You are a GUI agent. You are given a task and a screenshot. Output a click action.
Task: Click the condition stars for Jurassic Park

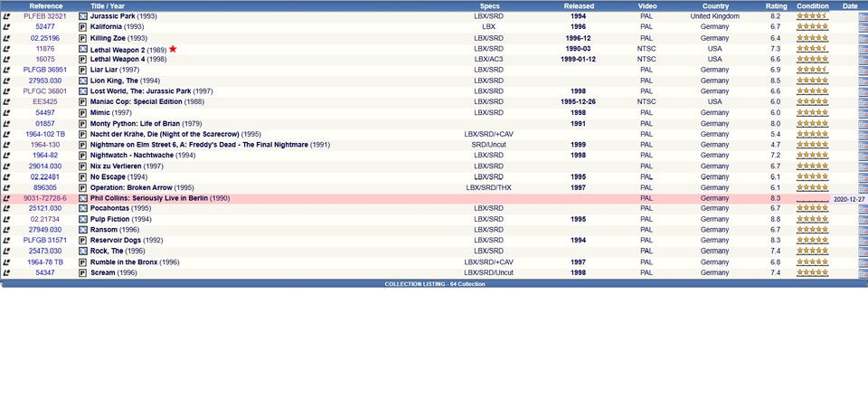[812, 16]
